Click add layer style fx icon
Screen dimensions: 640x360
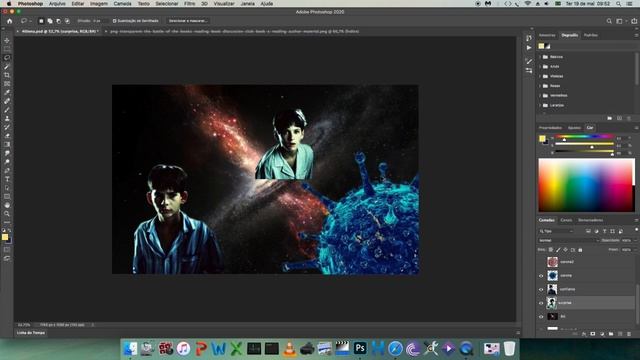584,334
